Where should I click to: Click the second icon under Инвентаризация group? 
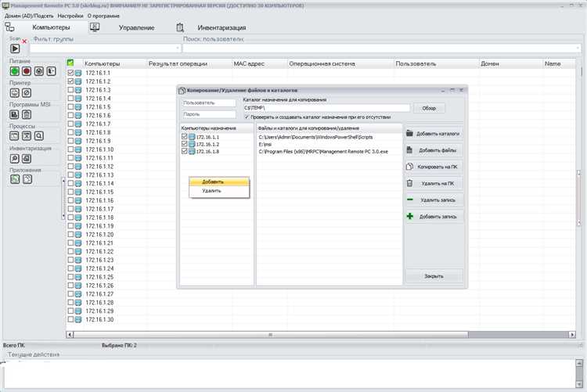click(26, 159)
